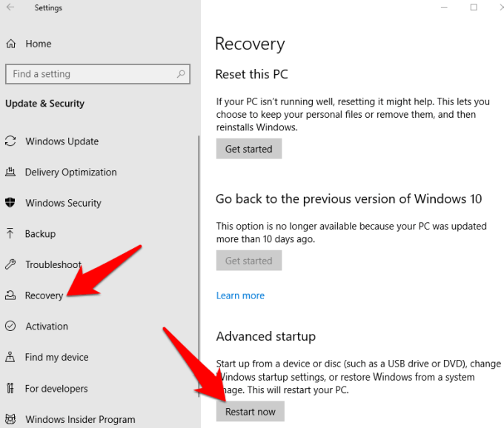Click the back arrow icon in title bar
The image size is (504, 428).
pyautogui.click(x=10, y=8)
